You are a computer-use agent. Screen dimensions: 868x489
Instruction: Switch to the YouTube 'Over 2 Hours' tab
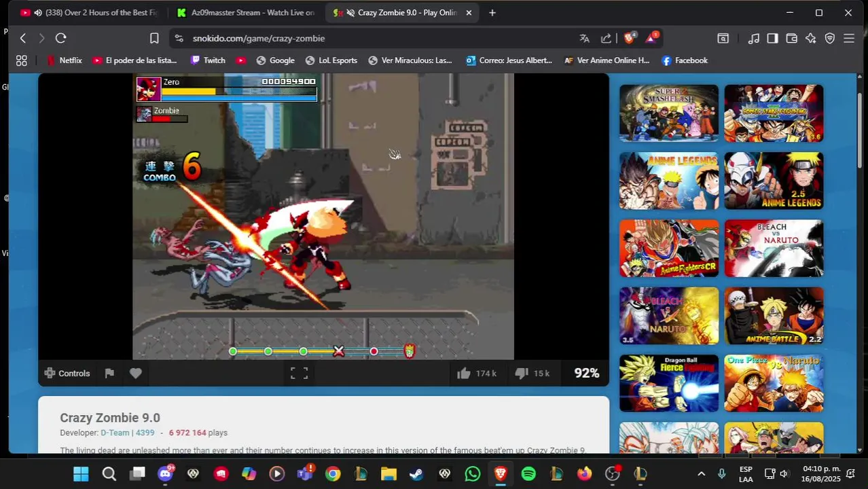pos(88,12)
